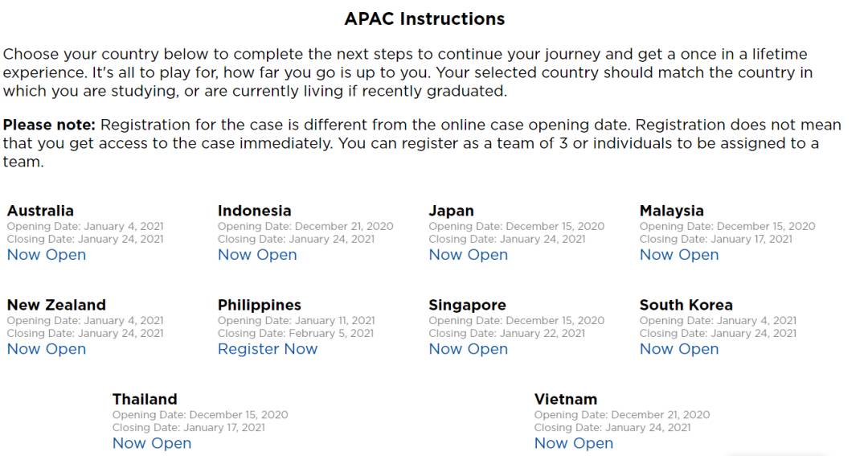This screenshot has height=456, width=868.
Task: Click New Zealand's 'Now Open' link
Action: tap(47, 349)
